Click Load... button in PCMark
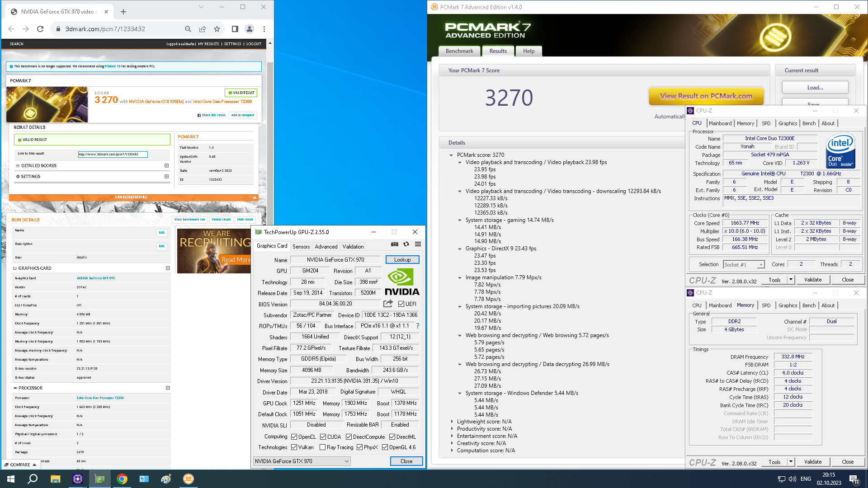Screen dimensions: 868x488 tap(815, 88)
